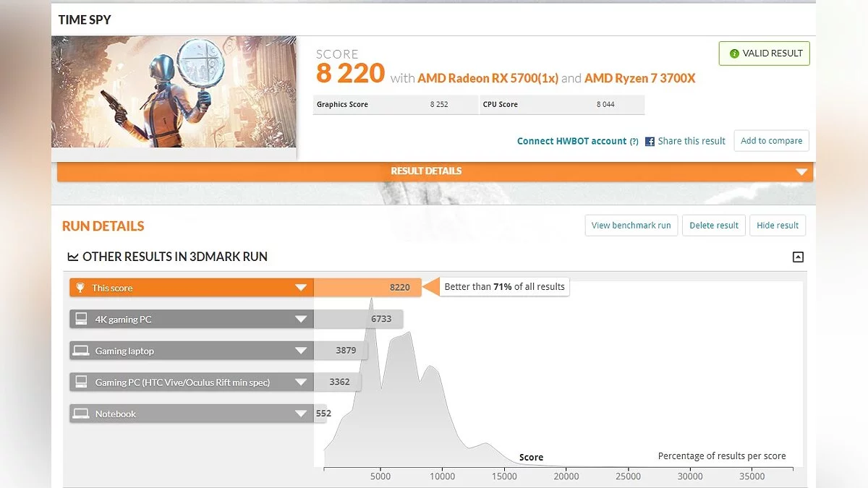The image size is (868, 488).
Task: Expand the Gaming laptop dropdown arrow
Action: (x=301, y=351)
